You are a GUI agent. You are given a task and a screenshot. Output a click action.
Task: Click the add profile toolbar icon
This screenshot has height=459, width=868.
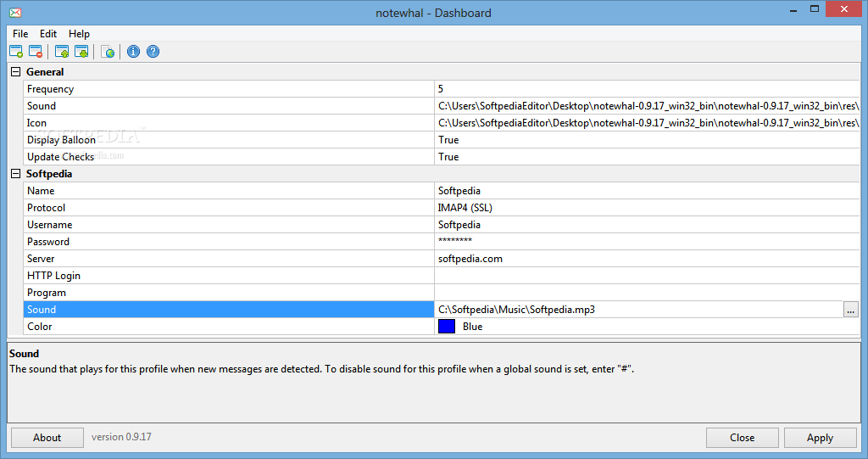pyautogui.click(x=16, y=52)
